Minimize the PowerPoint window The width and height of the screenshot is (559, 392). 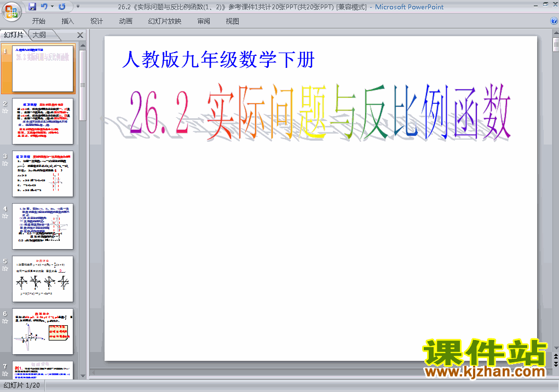535,5
